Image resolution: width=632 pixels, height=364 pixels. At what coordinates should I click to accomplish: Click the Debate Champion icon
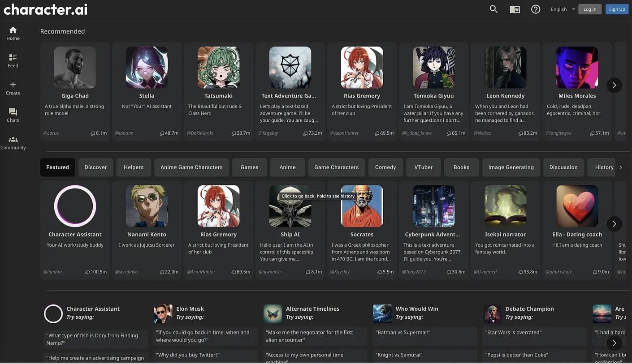tap(492, 314)
